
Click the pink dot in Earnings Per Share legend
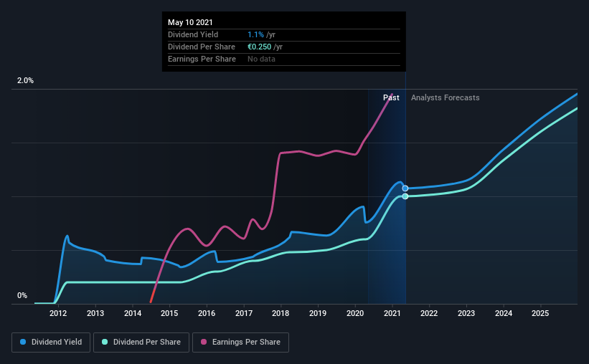(x=204, y=342)
